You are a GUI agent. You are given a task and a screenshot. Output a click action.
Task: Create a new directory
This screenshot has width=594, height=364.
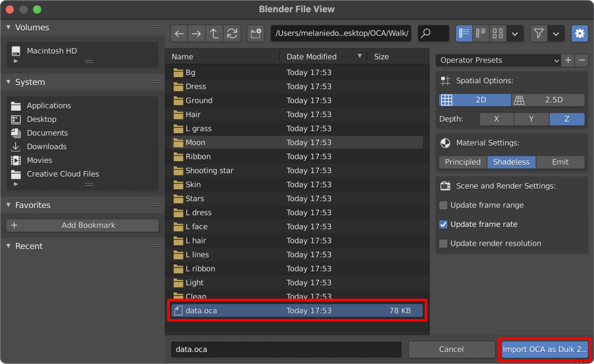tap(256, 33)
